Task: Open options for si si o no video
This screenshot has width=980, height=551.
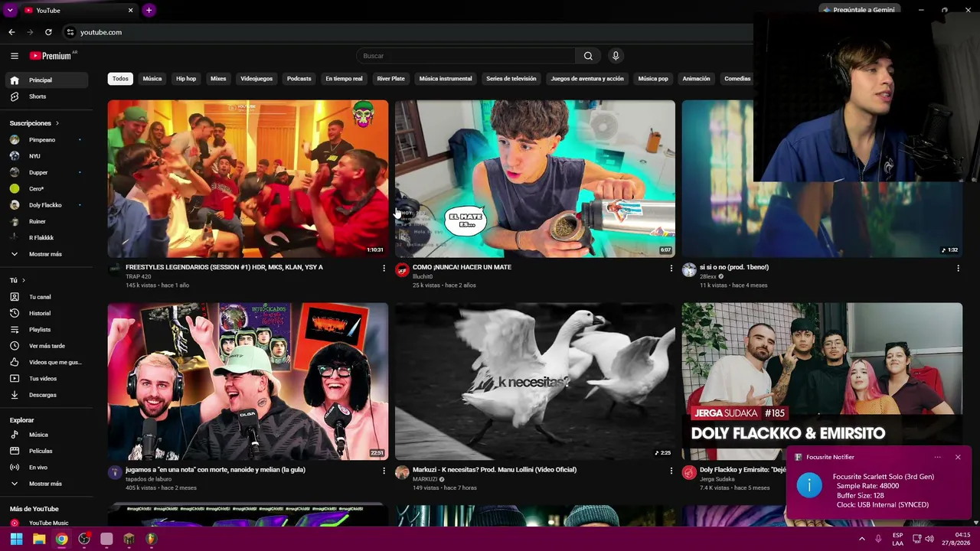Action: click(958, 268)
